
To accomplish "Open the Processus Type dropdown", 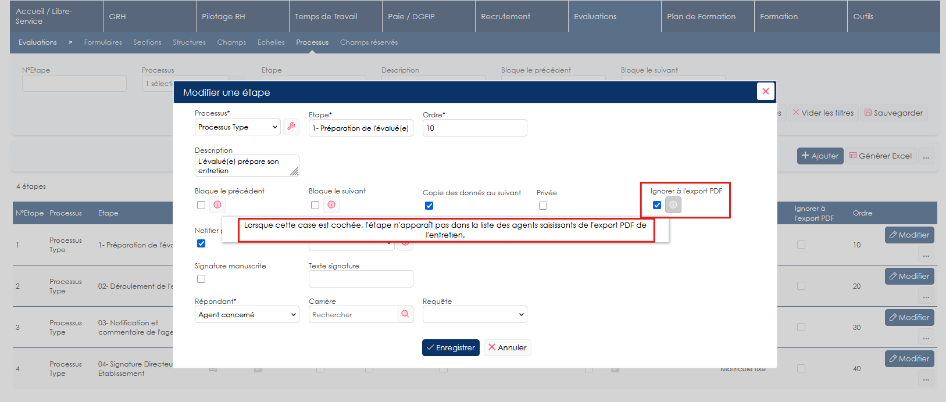I will pos(238,127).
